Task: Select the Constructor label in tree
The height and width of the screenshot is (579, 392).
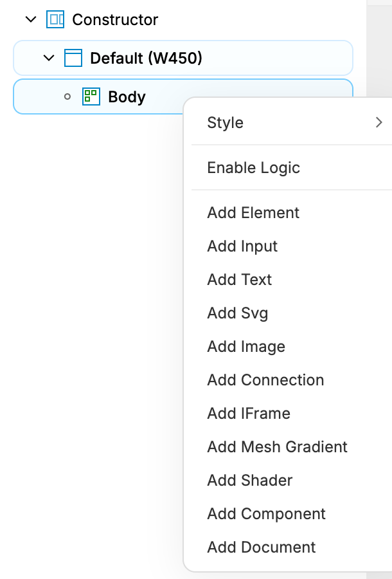Action: [x=115, y=19]
